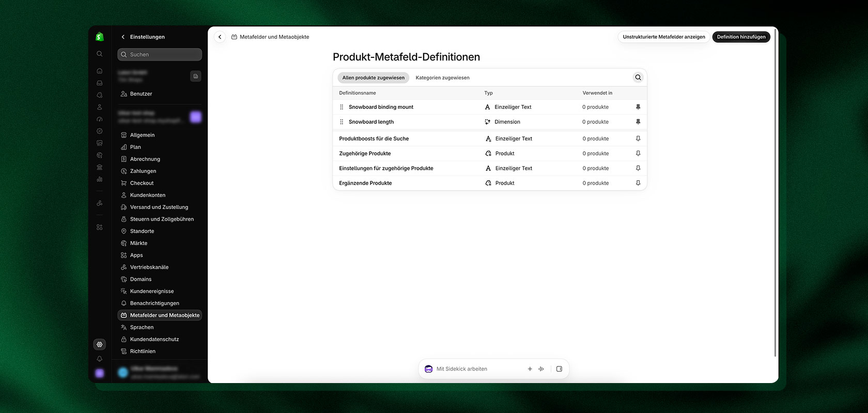Grab the drag handle of Snowboard length
The height and width of the screenshot is (413, 868).
pyautogui.click(x=342, y=122)
